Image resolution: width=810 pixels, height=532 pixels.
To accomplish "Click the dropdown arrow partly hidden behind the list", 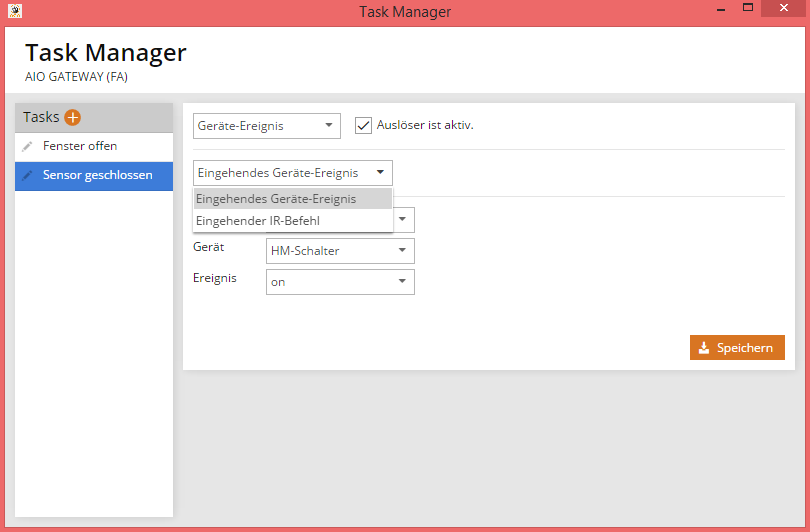I will 403,220.
